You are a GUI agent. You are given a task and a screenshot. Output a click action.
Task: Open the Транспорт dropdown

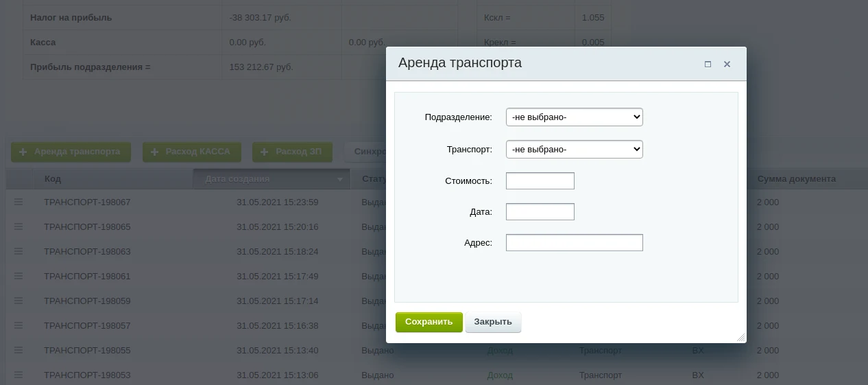[x=575, y=149]
